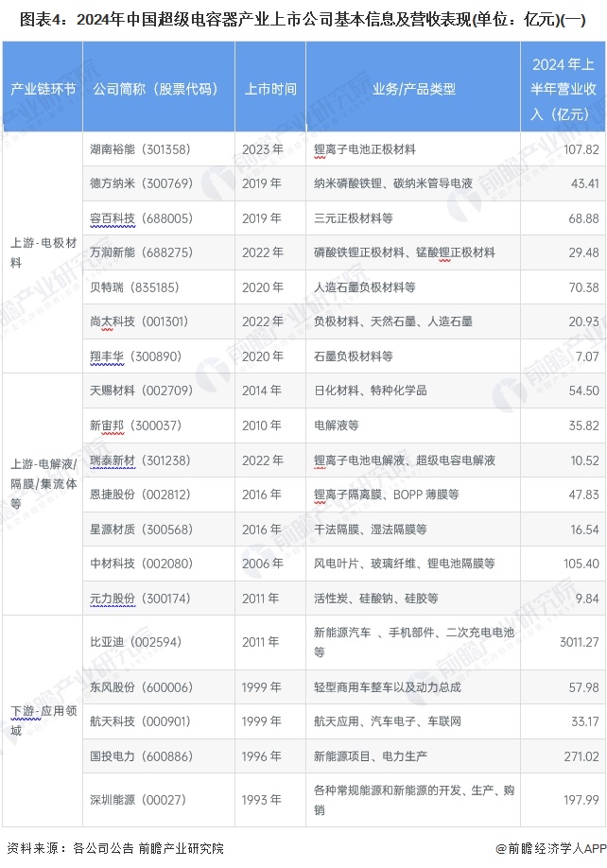This screenshot has width=607, height=868.
Task: Click revenue value '70.38'
Action: pos(583,287)
